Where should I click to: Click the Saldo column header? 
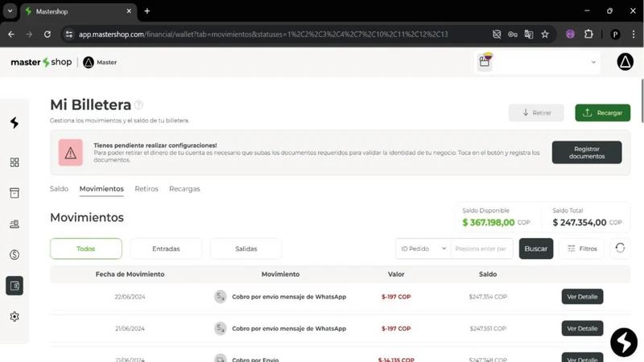click(488, 274)
